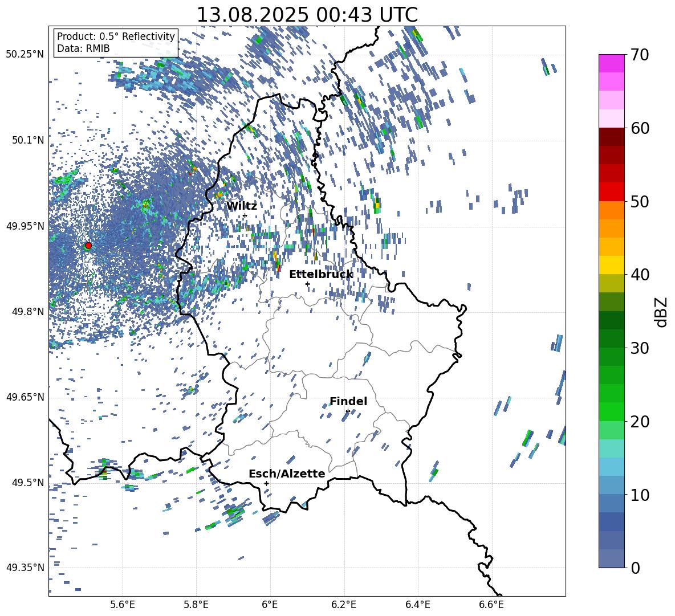Click the dark maroon colorbar band below 60

[x=611, y=137]
